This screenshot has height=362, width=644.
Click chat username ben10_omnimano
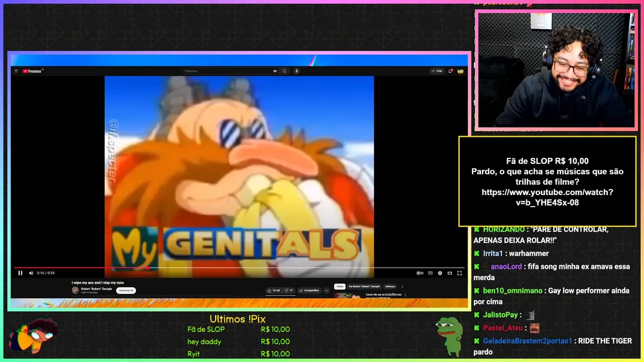[513, 291]
